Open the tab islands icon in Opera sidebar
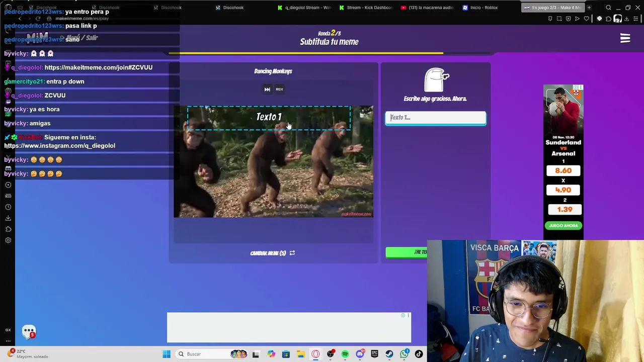Screen dimensions: 644x362 point(8,196)
